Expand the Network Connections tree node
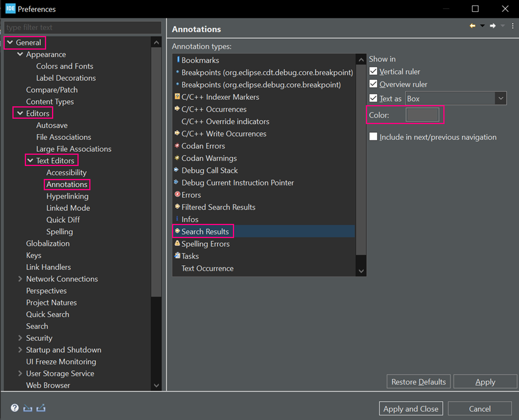 [x=20, y=279]
